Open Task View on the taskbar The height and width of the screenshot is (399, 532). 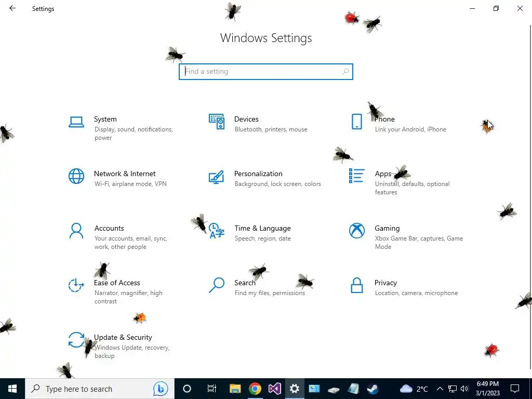click(212, 389)
